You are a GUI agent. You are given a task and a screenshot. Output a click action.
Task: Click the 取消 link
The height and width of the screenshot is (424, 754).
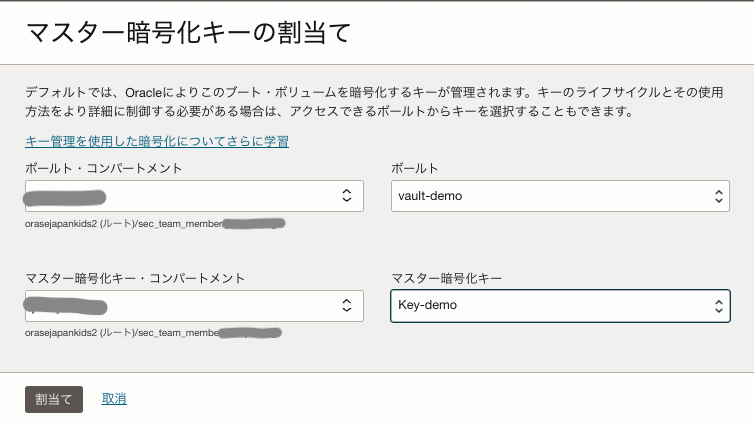point(114,399)
